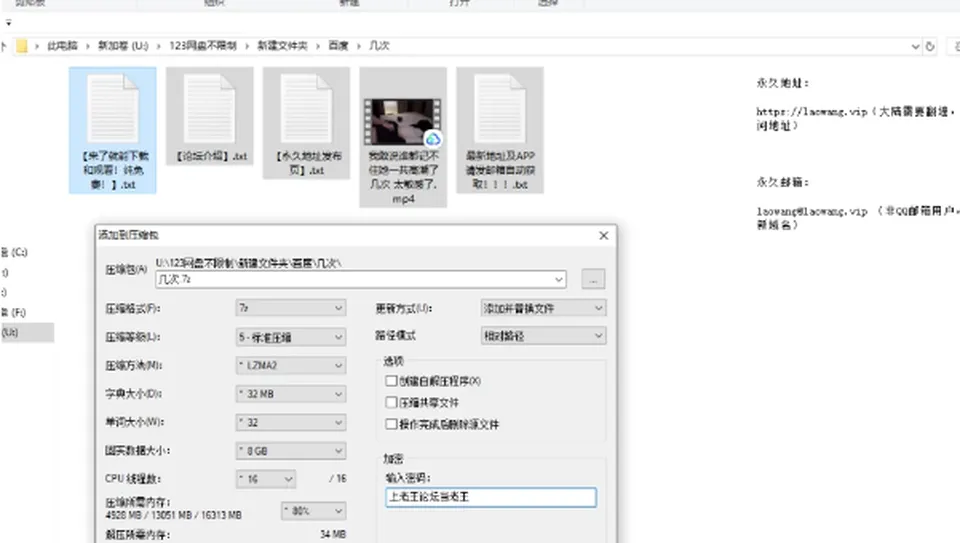
Task: Click 永久邮箱 heading in preview pane
Action: tap(782, 182)
